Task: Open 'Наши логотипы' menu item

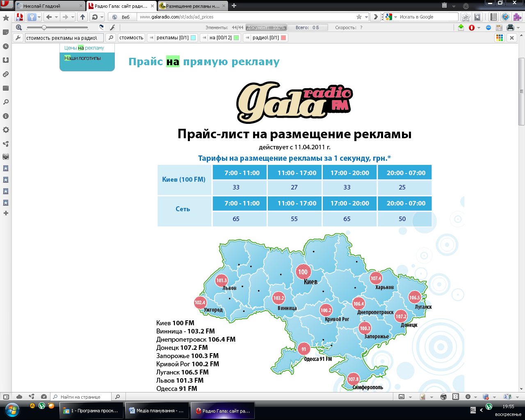Action: (82, 58)
